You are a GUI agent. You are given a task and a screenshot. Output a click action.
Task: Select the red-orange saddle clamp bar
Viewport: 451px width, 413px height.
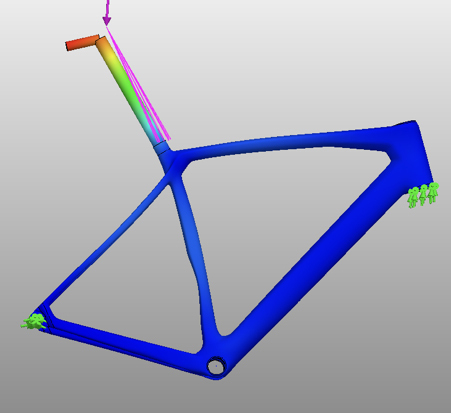82,42
